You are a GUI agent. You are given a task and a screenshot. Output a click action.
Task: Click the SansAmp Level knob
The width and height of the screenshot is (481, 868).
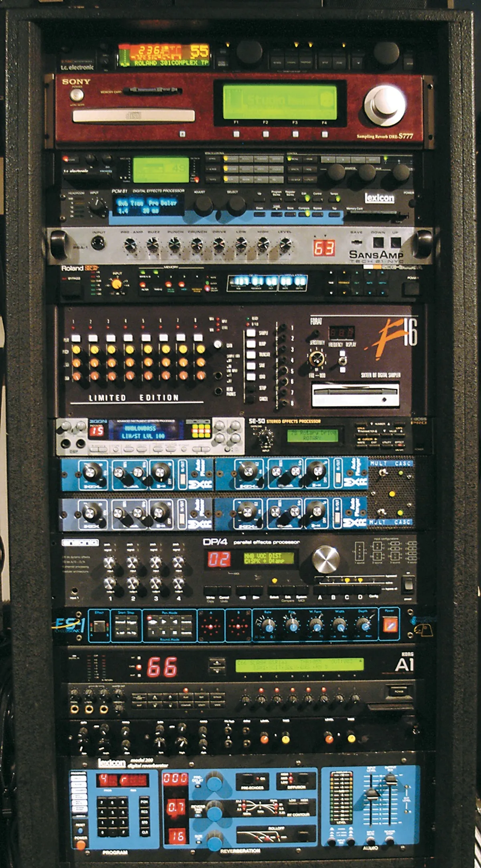click(x=285, y=244)
